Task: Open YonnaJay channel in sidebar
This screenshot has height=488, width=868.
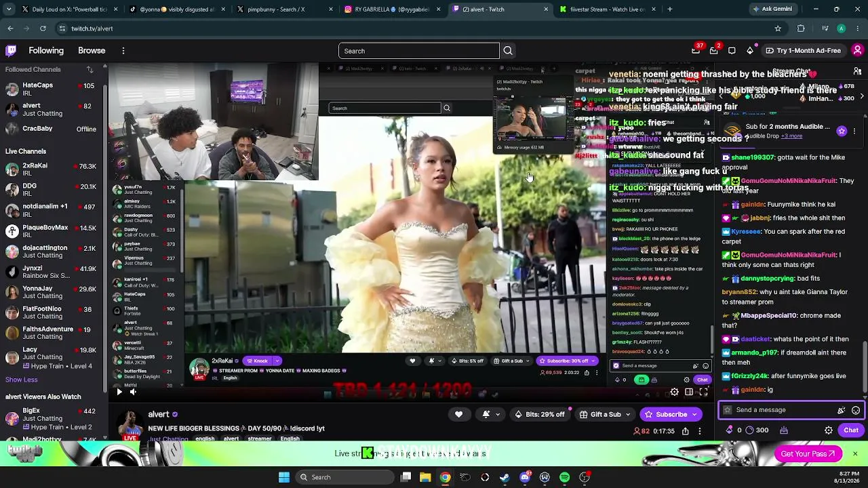Action: [x=53, y=292]
